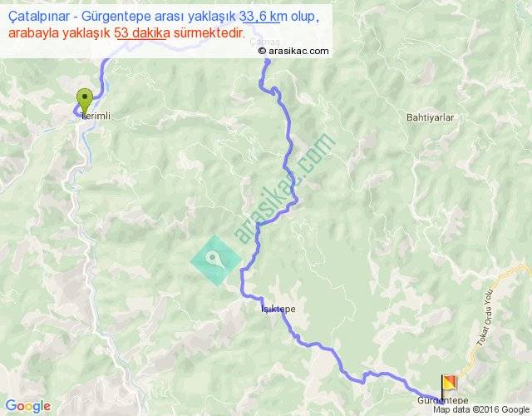Click the diagonal arasikac.com watermark
The height and width of the screenshot is (416, 532).
tap(284, 189)
